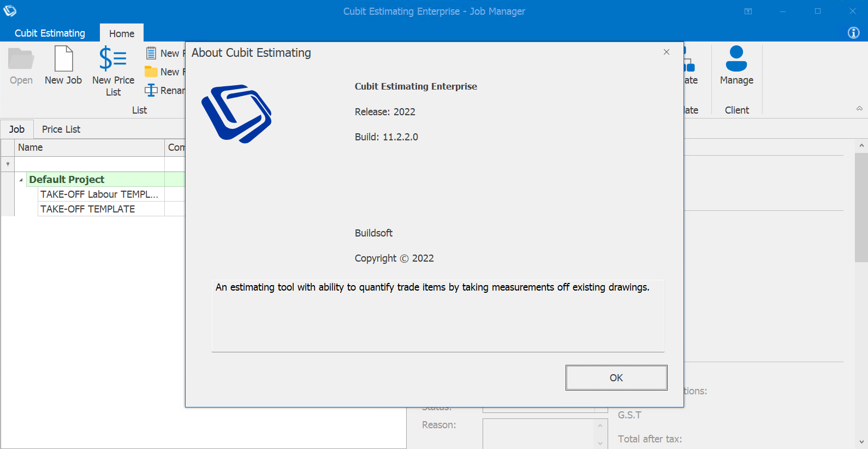Click the Cubit logo in the title bar
Image resolution: width=868 pixels, height=449 pixels.
10,11
